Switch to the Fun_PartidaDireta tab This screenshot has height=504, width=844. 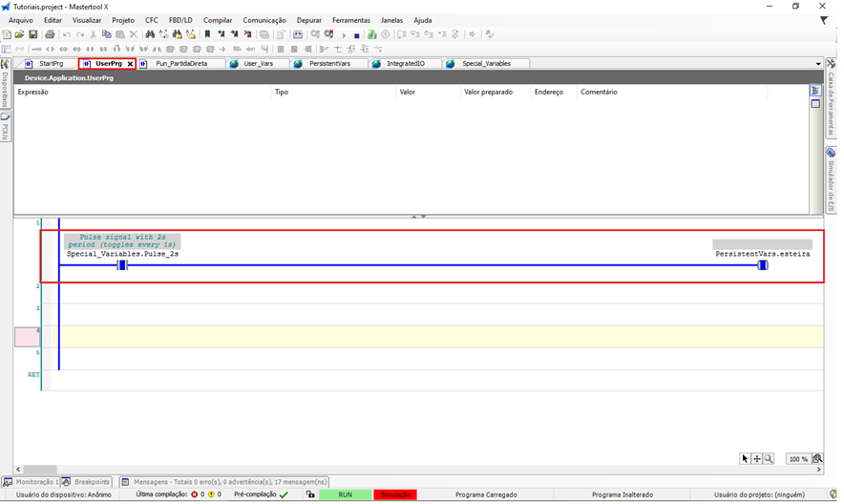pyautogui.click(x=181, y=64)
